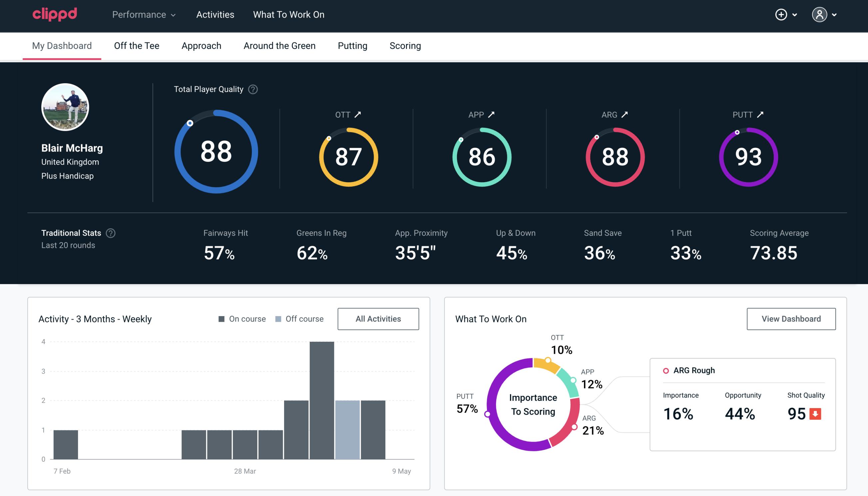Click the View Dashboard button
The width and height of the screenshot is (868, 496).
[790, 318]
